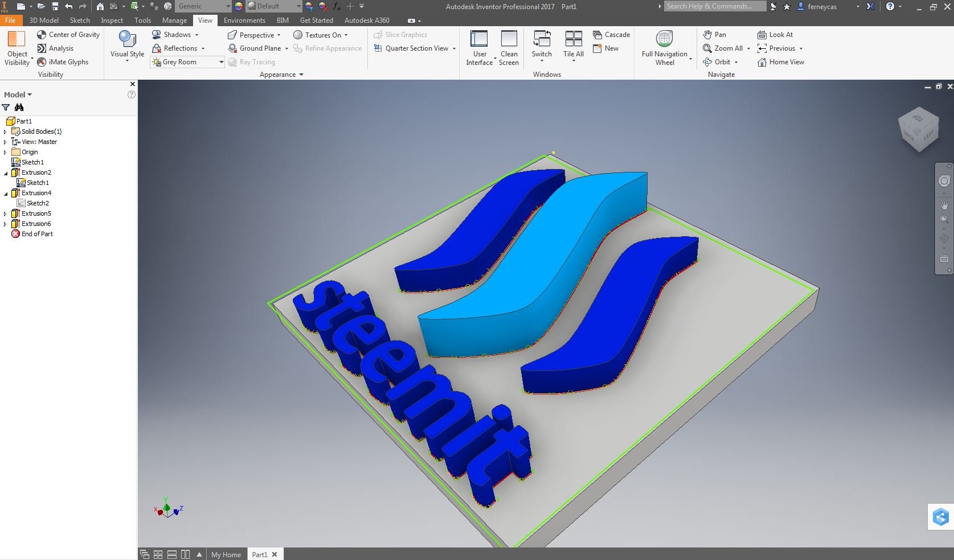Return to Home View
This screenshot has height=560, width=954.
[x=781, y=62]
